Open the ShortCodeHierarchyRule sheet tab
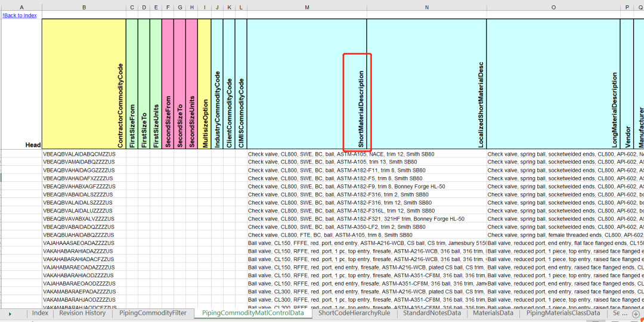This screenshot has width=644, height=322. coord(354,313)
